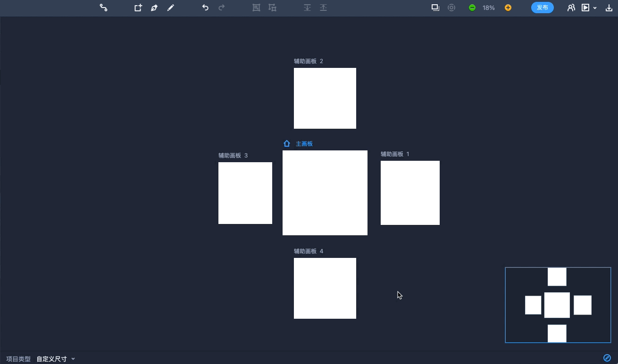
Task: Select the Pen tool
Action: 154,8
